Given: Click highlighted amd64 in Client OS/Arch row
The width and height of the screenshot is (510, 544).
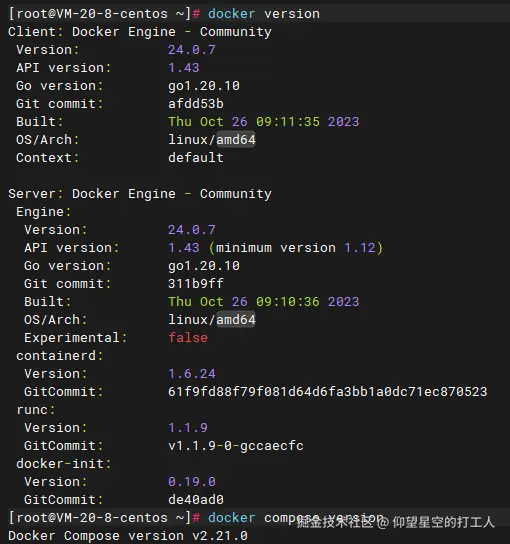Looking at the screenshot, I should pyautogui.click(x=236, y=140).
